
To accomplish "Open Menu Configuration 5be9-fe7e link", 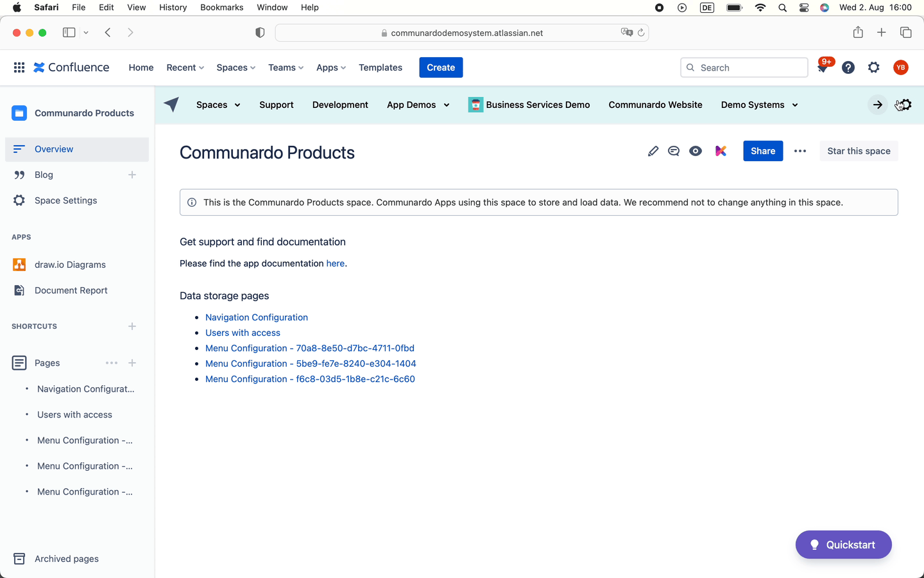I will tap(311, 363).
